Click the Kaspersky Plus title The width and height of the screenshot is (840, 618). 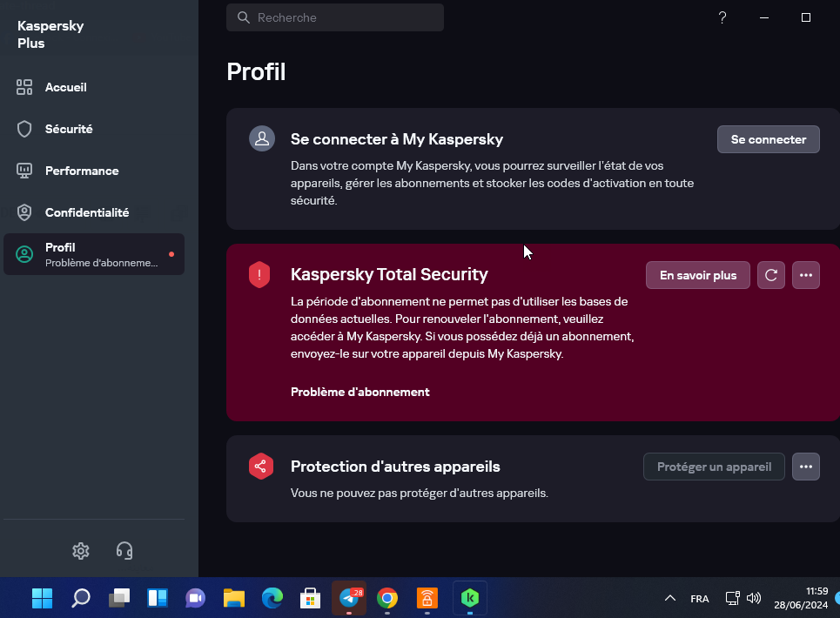coord(50,34)
